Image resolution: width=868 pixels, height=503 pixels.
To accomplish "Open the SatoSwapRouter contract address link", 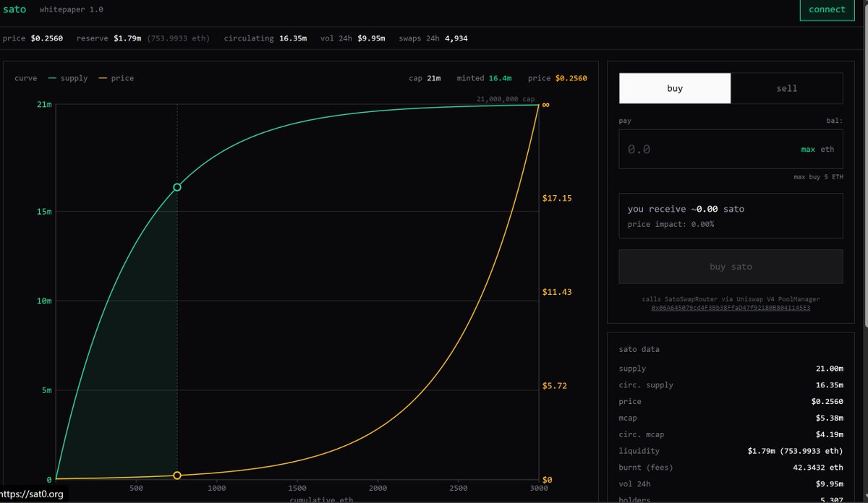I will (731, 307).
